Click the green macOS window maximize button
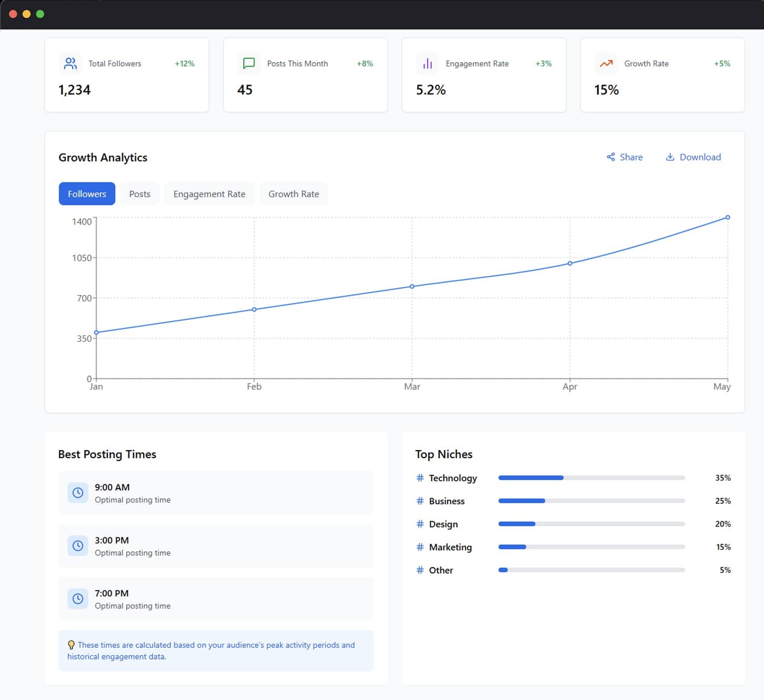Viewport: 764px width, 700px height. [x=40, y=14]
